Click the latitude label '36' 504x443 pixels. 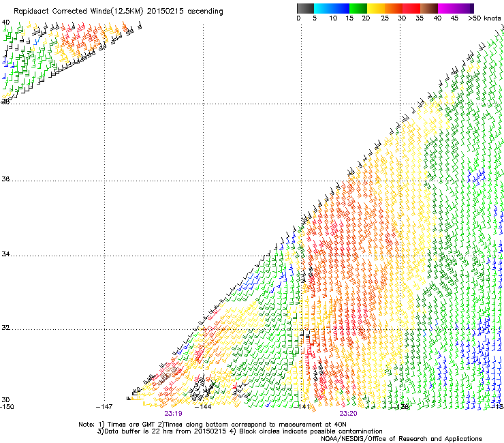(x=5, y=179)
